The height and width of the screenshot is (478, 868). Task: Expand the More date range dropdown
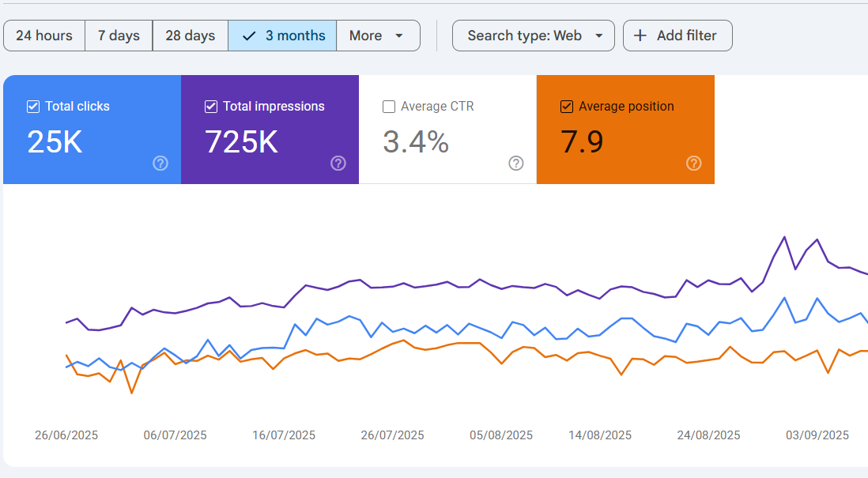click(378, 36)
